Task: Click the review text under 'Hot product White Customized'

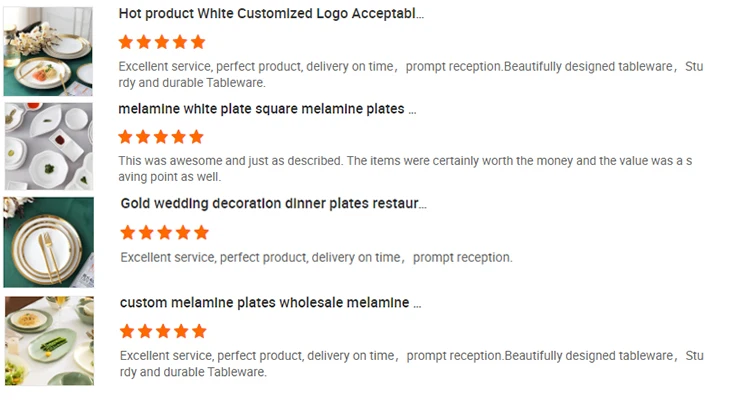Action: [410, 75]
